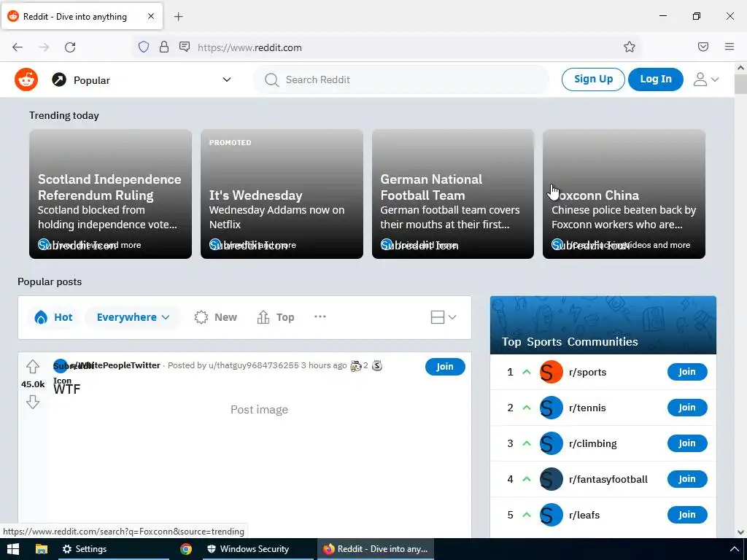747x560 pixels.
Task: Expand the Popular feed dropdown chevron
Action: point(227,79)
